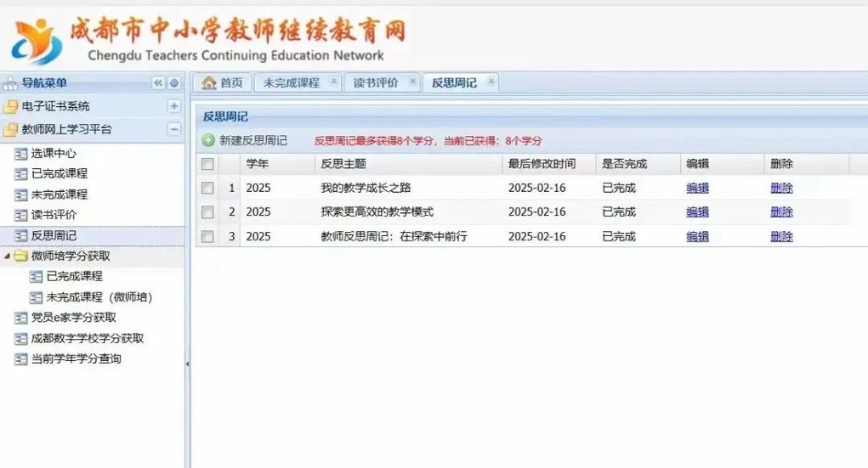The width and height of the screenshot is (868, 468).
Task: Tick checkbox for 探索更高效的教学模式 row
Action: [x=207, y=212]
